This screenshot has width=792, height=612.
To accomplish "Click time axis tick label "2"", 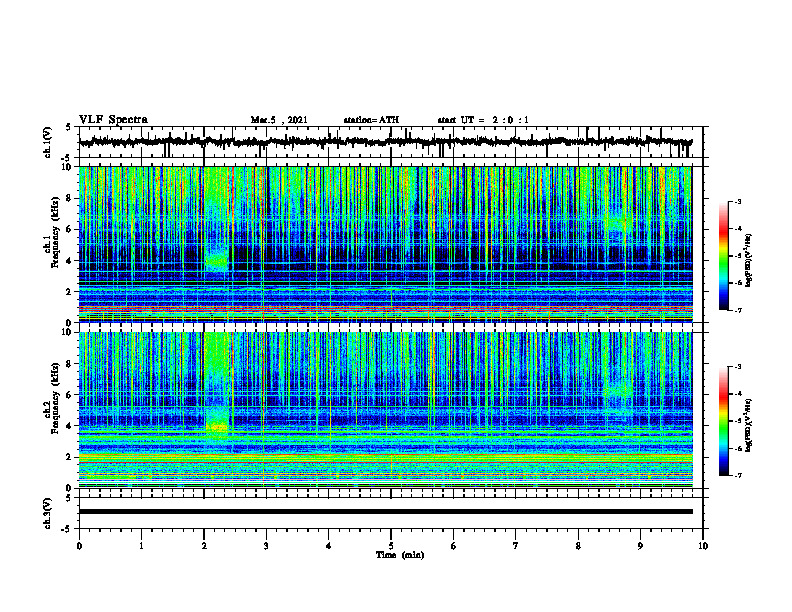I will (204, 546).
